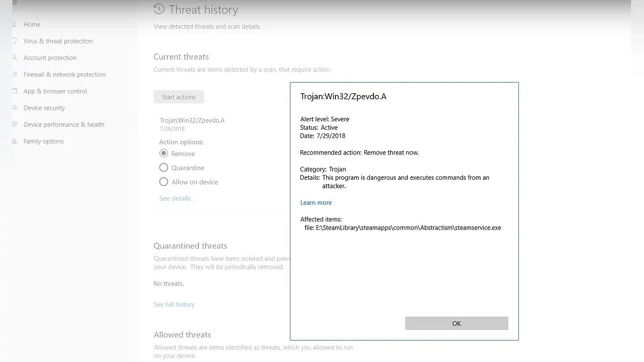
Task: Click the 7/29/2018 date under the threat
Action: 172,129
